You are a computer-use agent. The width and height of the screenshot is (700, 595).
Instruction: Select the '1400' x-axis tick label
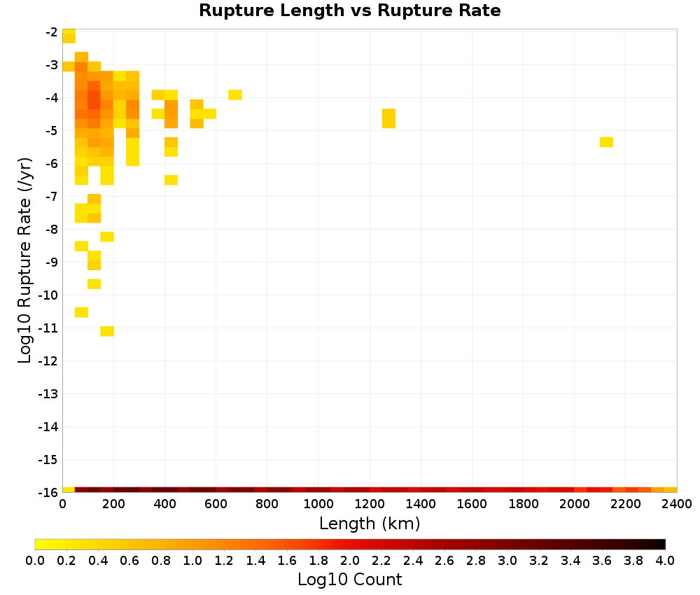421,504
